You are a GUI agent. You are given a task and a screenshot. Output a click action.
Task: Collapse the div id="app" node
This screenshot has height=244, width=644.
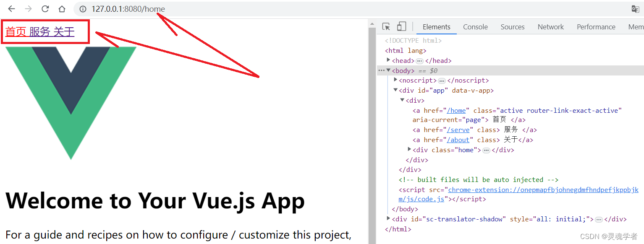pyautogui.click(x=395, y=90)
